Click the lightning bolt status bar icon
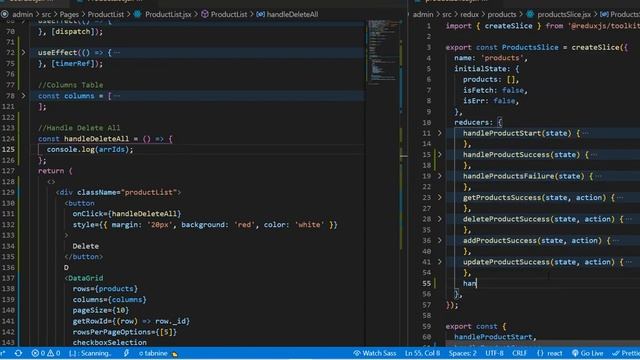640x360 pixels. [x=126, y=353]
